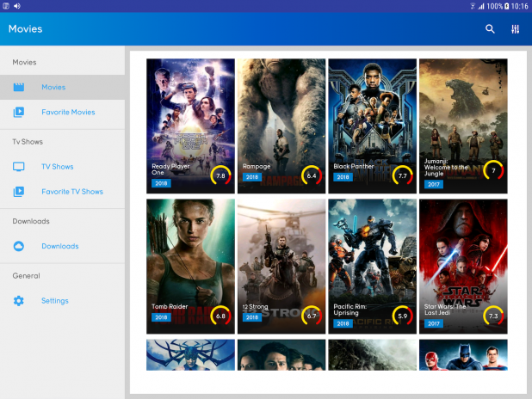This screenshot has height=399, width=532.
Task: Click the 5.9 rating ring on Pacific Rim
Action: pos(402,316)
